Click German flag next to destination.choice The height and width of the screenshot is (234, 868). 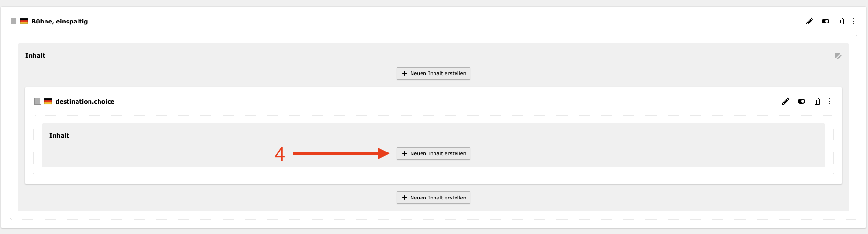(x=48, y=101)
